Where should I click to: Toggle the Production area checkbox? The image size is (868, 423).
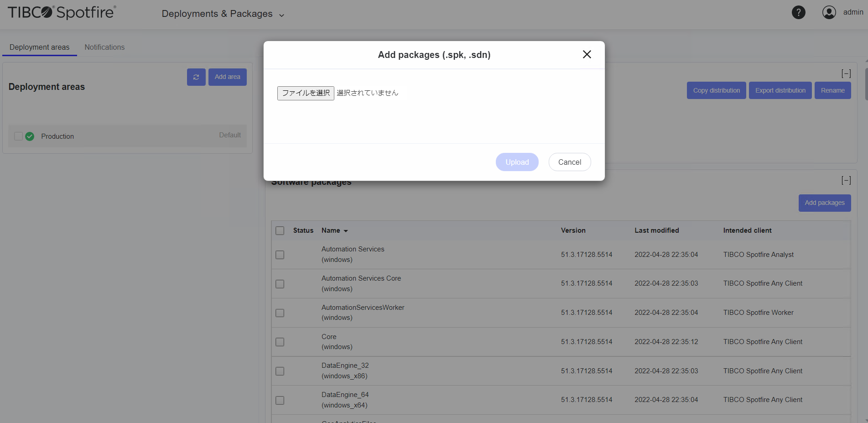(18, 136)
